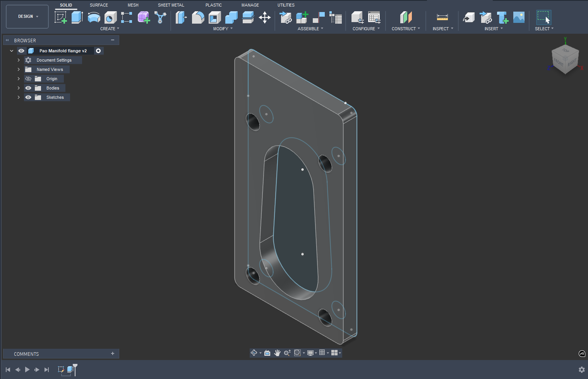Activate the Move/Copy arrows icon
The height and width of the screenshot is (379, 588).
[265, 17]
